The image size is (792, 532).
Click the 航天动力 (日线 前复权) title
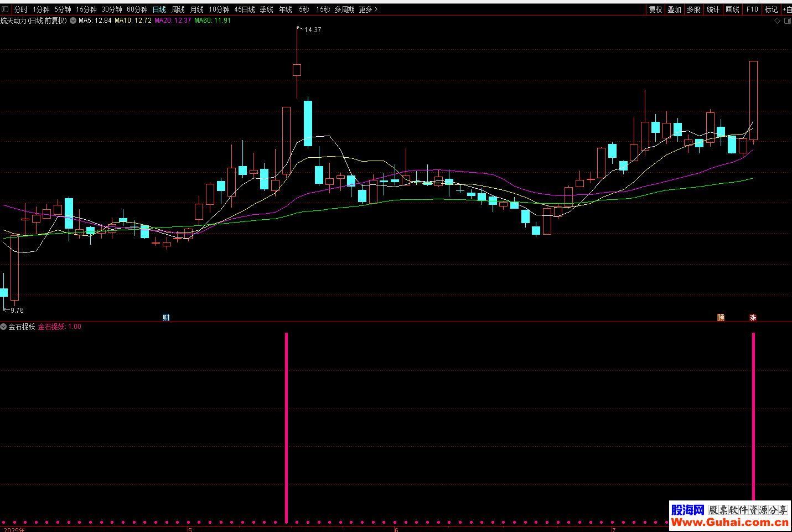(33, 20)
